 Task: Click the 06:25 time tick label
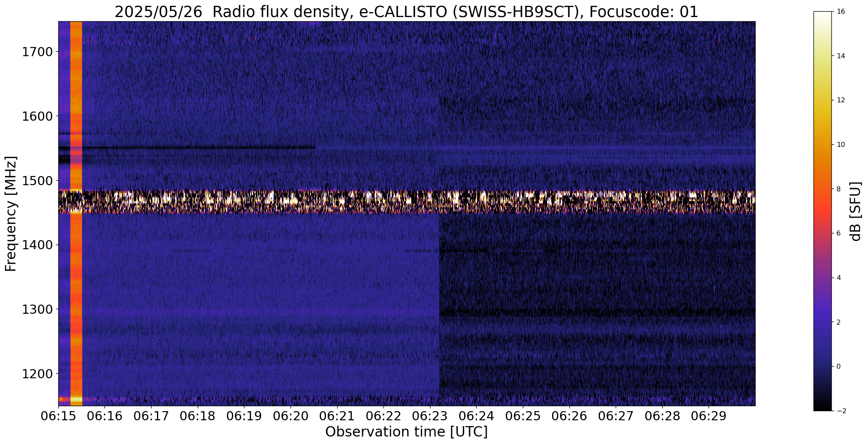(x=523, y=416)
